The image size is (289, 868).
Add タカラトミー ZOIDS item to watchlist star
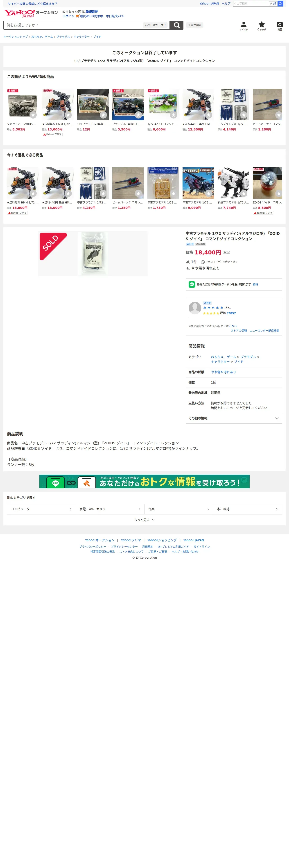point(33,115)
